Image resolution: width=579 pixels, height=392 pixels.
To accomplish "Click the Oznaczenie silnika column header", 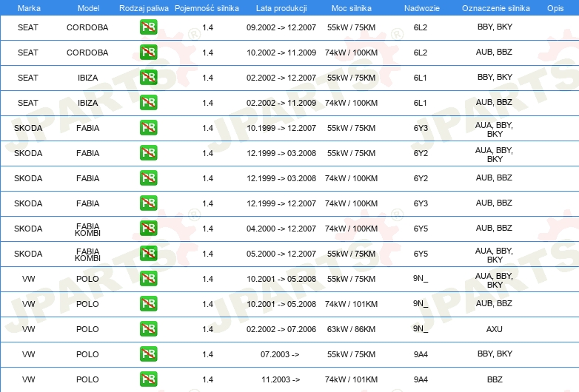I will [495, 8].
